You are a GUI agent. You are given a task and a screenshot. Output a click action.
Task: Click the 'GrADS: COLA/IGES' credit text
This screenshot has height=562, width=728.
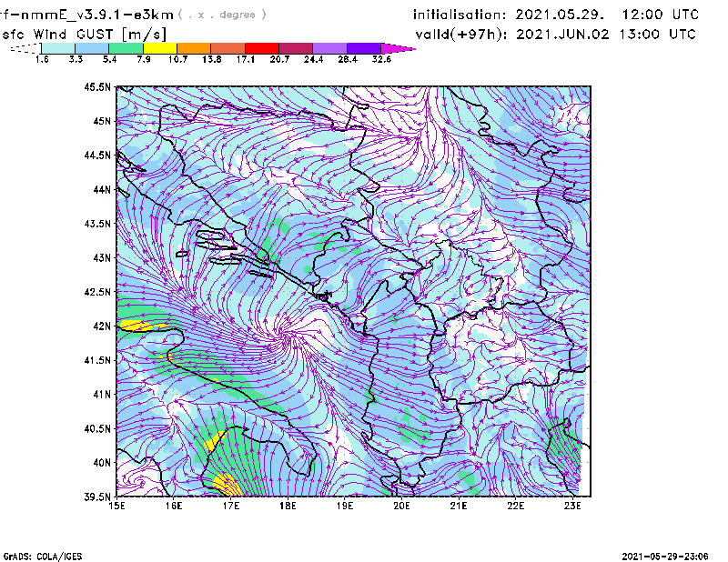click(x=43, y=557)
